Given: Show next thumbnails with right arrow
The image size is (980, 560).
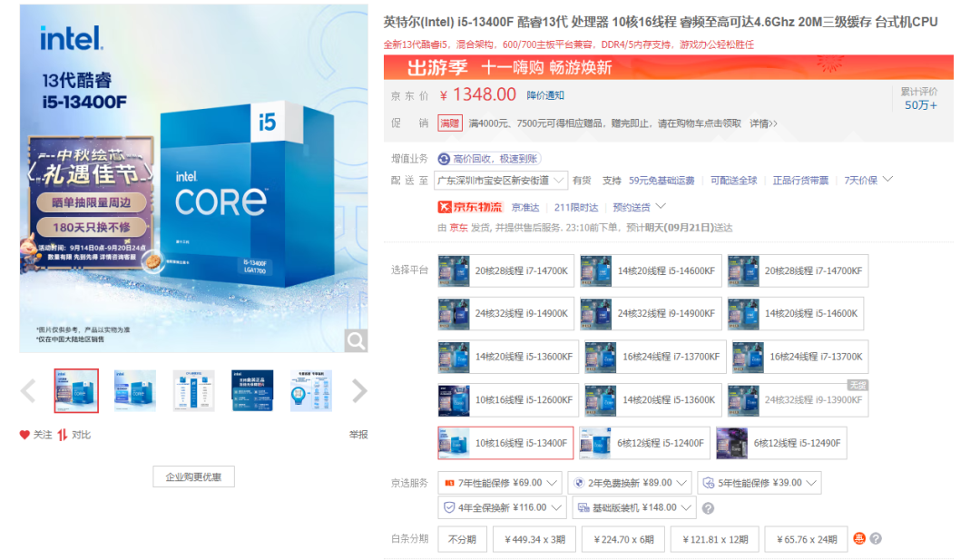Looking at the screenshot, I should 359,391.
